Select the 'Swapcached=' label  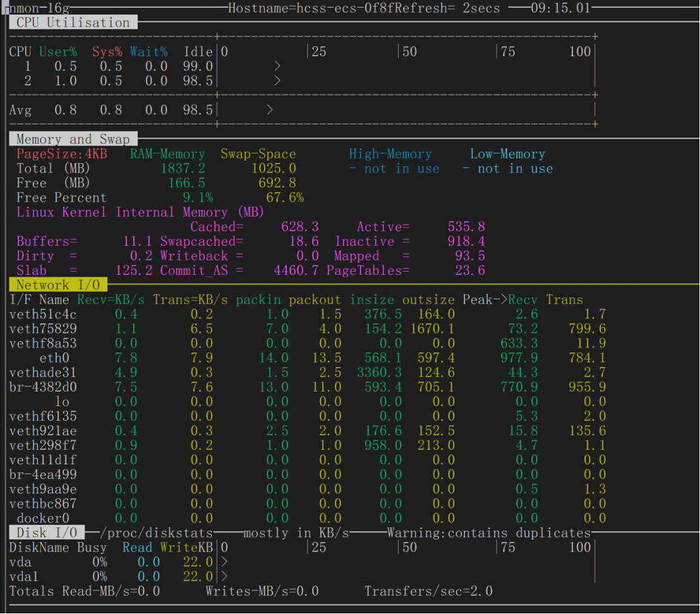coord(202,241)
